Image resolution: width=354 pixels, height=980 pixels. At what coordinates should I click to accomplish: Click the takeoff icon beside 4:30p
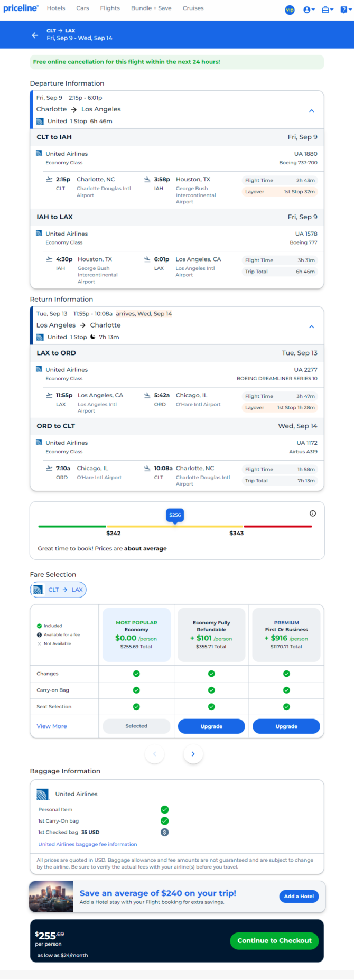[x=49, y=259]
